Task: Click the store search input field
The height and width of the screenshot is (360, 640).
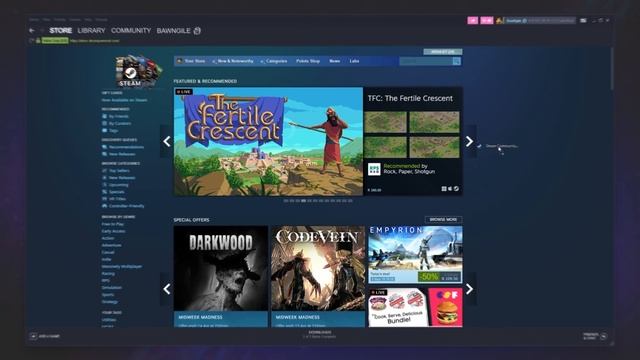Action: (x=426, y=61)
